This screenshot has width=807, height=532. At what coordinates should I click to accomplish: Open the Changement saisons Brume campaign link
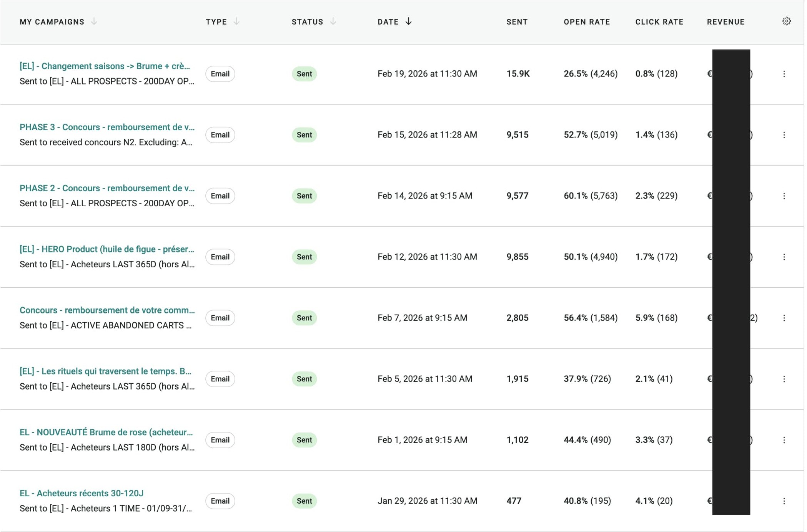click(105, 66)
